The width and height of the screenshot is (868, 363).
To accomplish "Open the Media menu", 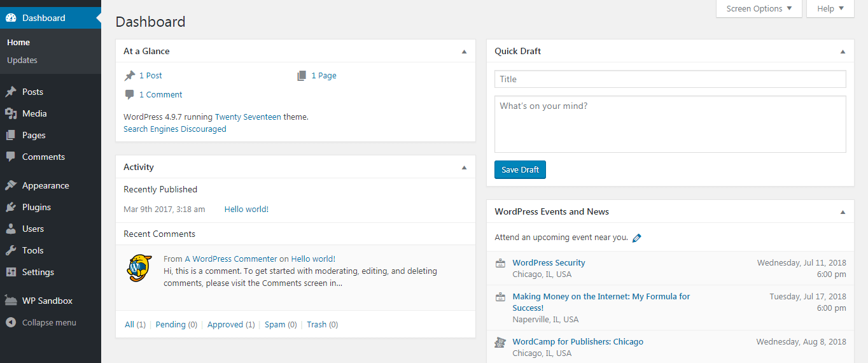I will (x=50, y=113).
